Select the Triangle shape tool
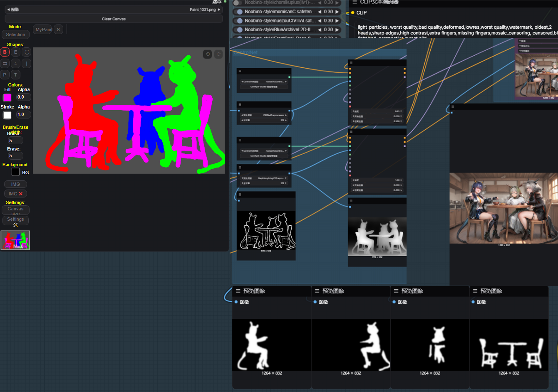558x392 pixels. [16, 64]
